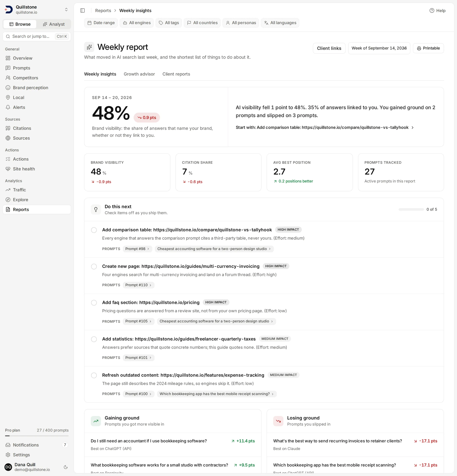Check off Add statistics action
This screenshot has width=457, height=476.
[x=94, y=339]
